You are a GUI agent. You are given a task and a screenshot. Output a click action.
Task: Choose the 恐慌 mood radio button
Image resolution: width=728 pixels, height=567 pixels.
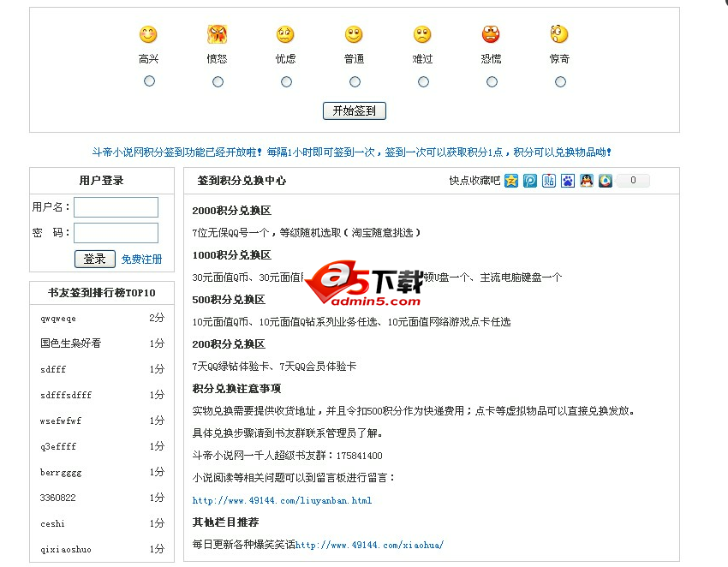[492, 81]
